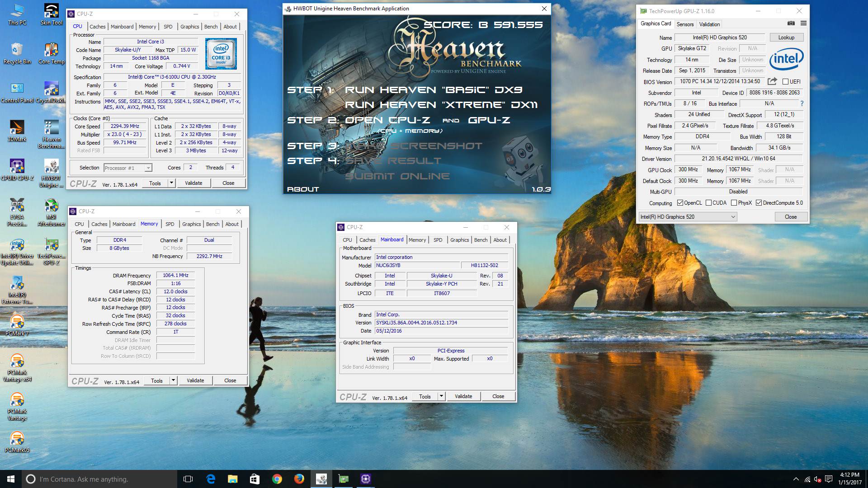Switch to Caches tab in top CPU-Z window
Viewport: 868px width, 488px height.
[97, 27]
